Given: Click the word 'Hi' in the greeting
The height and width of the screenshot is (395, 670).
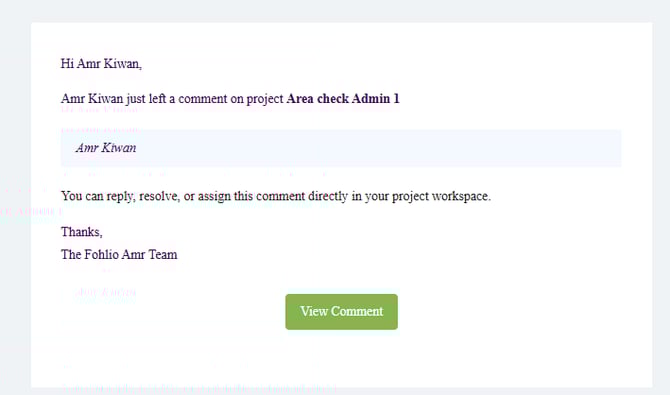Looking at the screenshot, I should 67,64.
